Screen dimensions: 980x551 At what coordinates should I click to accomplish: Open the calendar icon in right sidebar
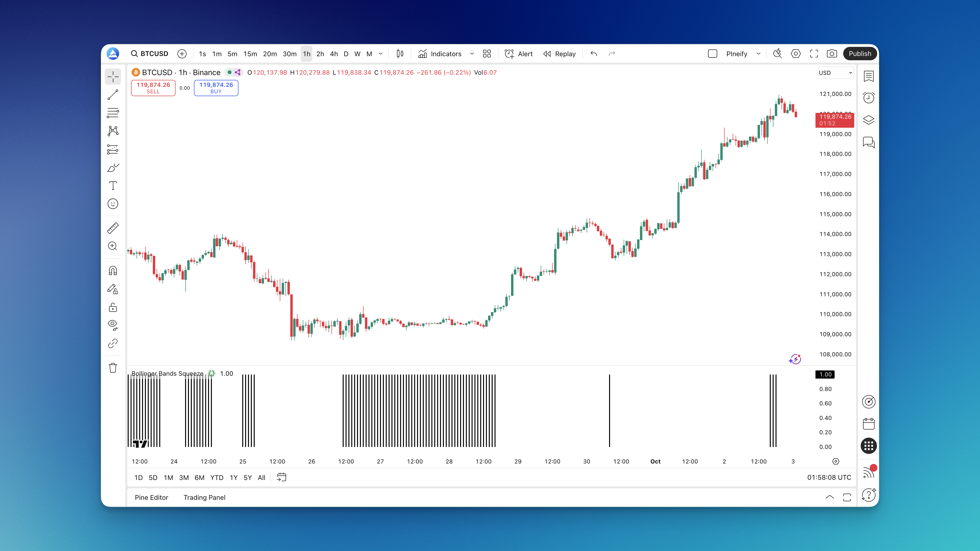pyautogui.click(x=869, y=424)
